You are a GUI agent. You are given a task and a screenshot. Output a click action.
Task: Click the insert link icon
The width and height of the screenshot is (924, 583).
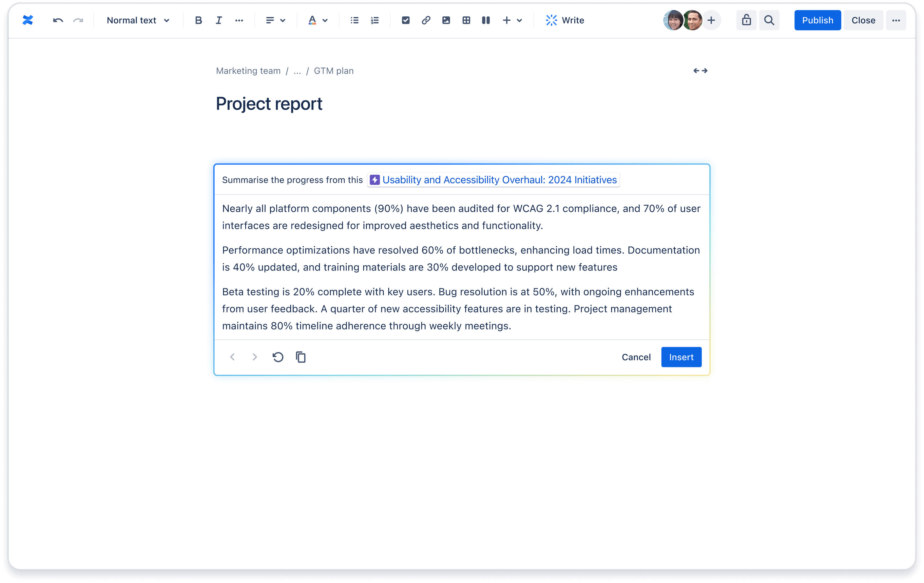(x=425, y=20)
